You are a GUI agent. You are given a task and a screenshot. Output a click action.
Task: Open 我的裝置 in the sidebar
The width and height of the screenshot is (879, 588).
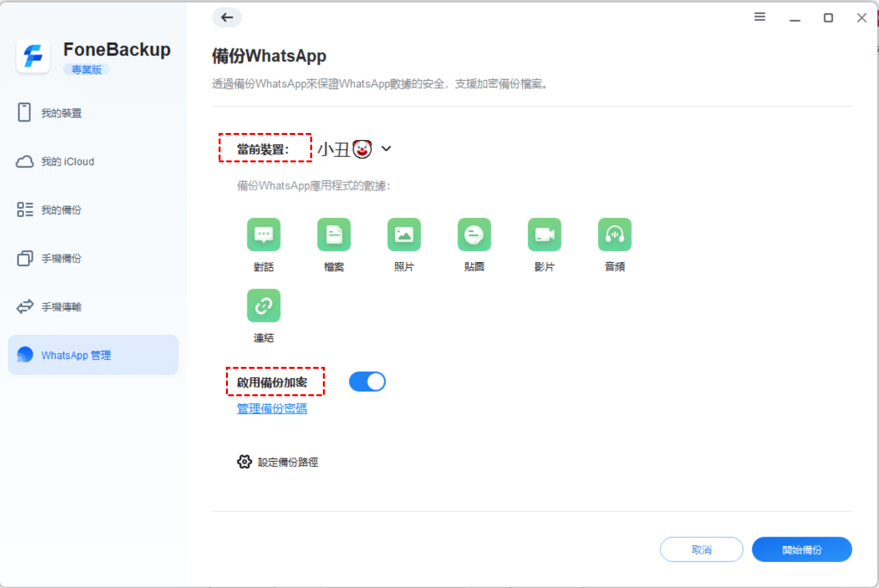click(93, 113)
